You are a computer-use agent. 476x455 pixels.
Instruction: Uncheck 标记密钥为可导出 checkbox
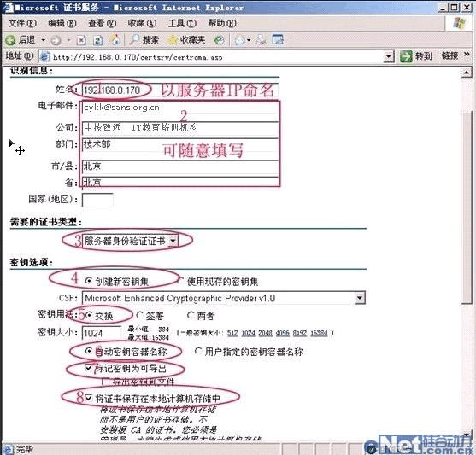click(x=88, y=368)
